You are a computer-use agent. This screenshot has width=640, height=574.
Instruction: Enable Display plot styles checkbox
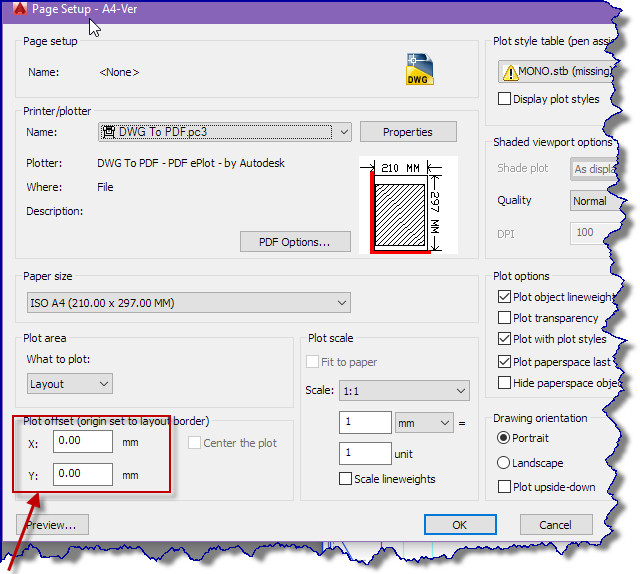[x=504, y=99]
